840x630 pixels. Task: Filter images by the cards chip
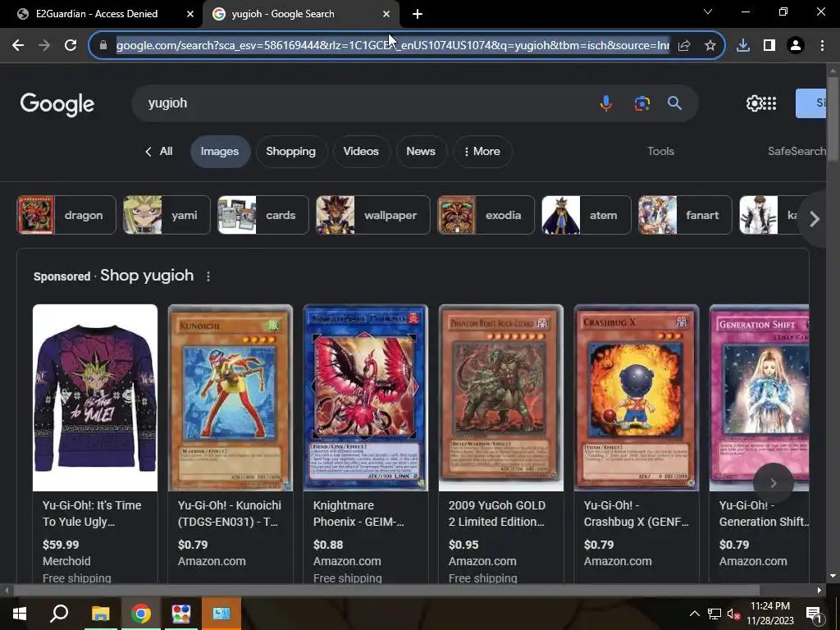[263, 216]
